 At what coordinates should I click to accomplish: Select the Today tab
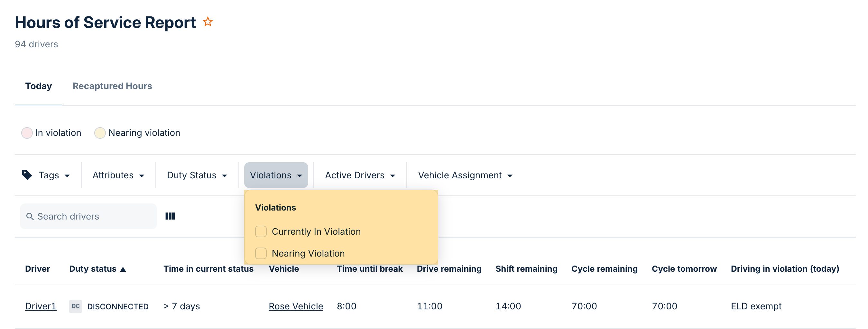pos(38,86)
